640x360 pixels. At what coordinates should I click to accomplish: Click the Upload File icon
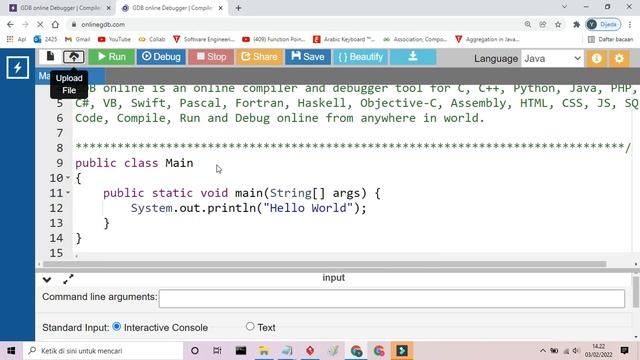(74, 56)
